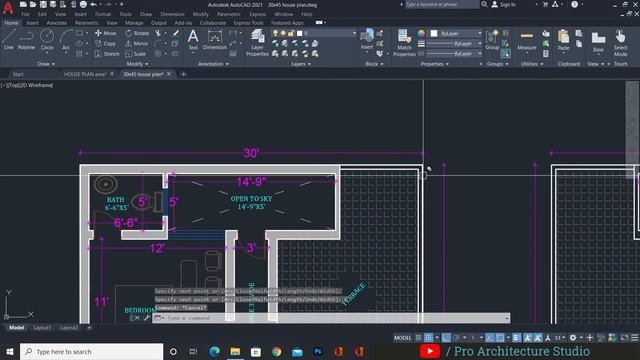Click the Trim scissors icon
The height and width of the screenshot is (360, 640).
(x=158, y=33)
